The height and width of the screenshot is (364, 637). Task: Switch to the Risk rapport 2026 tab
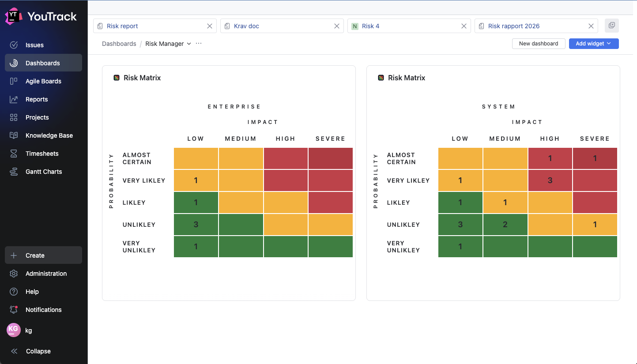pyautogui.click(x=514, y=26)
